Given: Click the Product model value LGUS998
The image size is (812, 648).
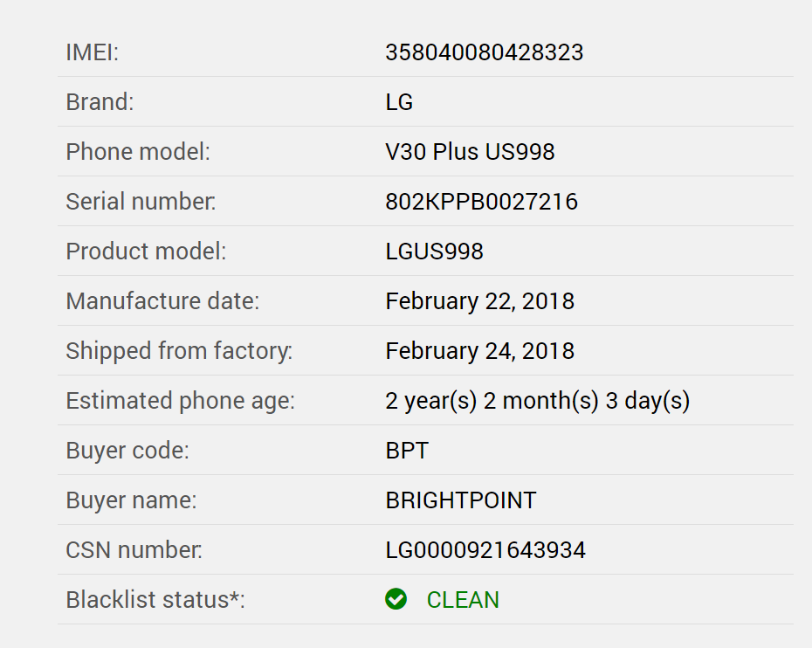Looking at the screenshot, I should [434, 252].
